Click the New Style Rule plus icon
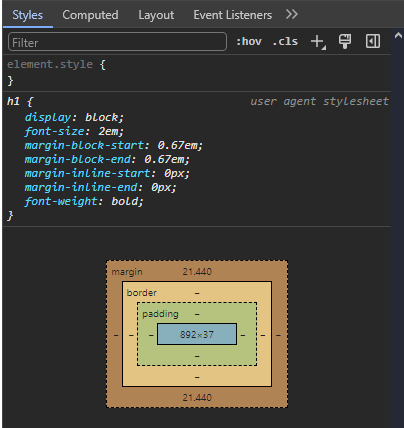Viewport: 404px width, 428px height. (x=318, y=42)
